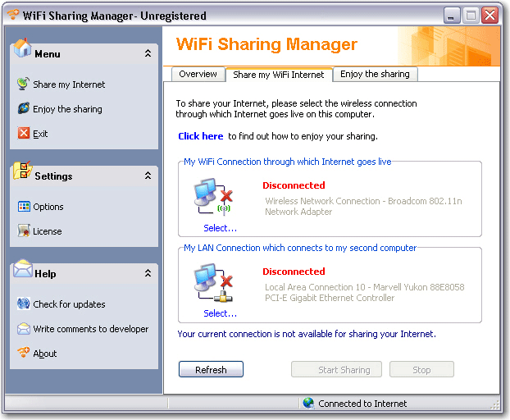This screenshot has width=510, height=420.
Task: Click the globe icon in the status bar
Action: click(308, 403)
